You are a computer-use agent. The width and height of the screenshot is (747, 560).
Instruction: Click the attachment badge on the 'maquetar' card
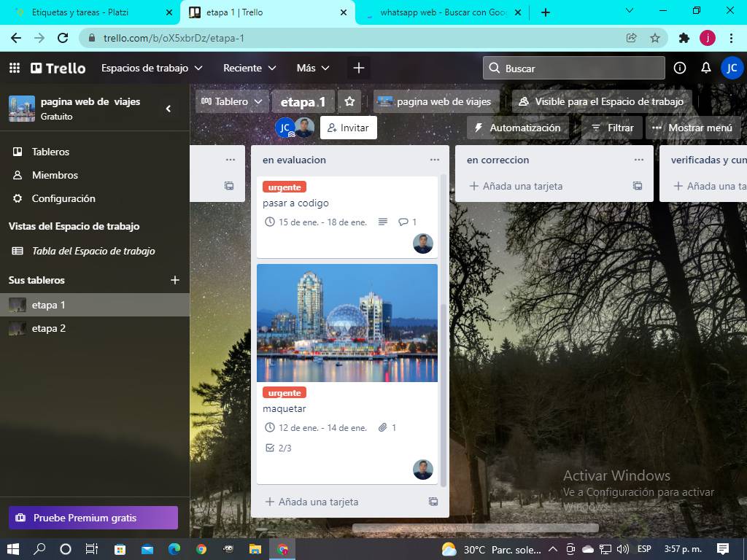(387, 427)
